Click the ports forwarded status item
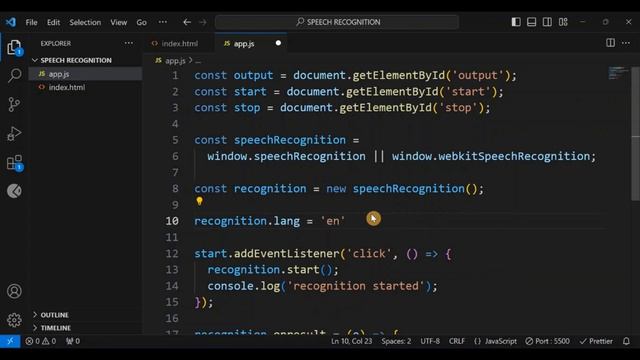640x360 pixels. click(x=73, y=341)
